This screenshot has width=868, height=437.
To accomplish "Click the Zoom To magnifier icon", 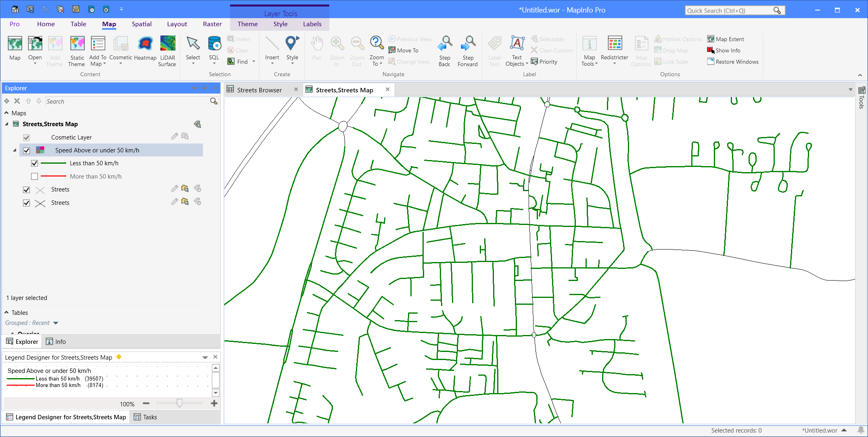I will 376,42.
